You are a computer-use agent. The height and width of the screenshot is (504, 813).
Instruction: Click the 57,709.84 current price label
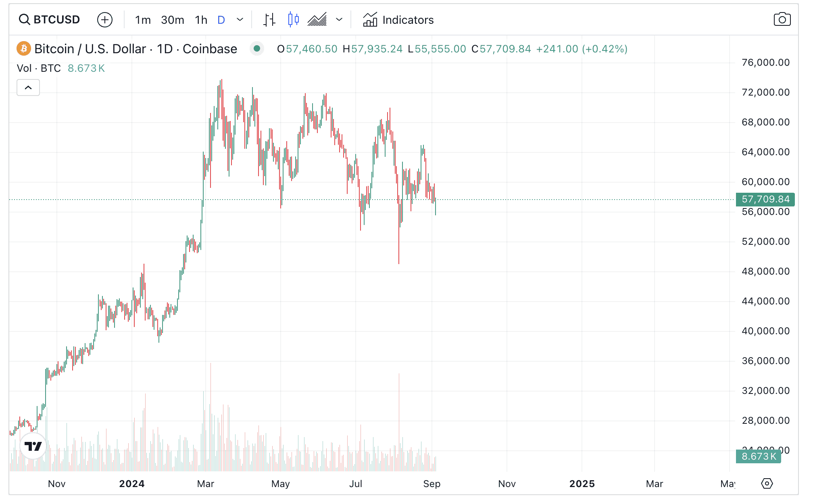pos(765,199)
